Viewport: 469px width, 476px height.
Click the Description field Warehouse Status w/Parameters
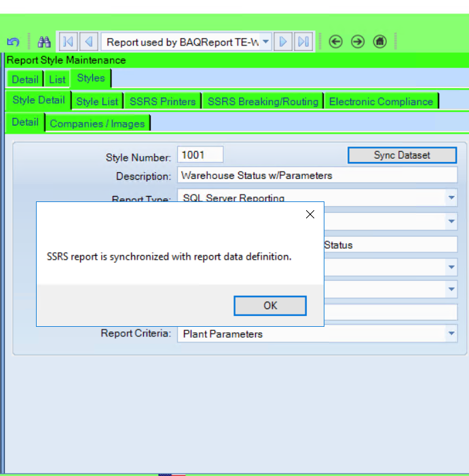pos(317,175)
